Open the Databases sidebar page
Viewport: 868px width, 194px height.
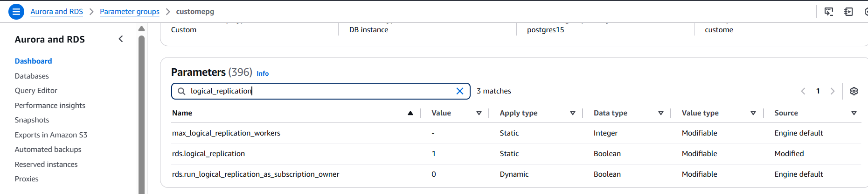click(x=32, y=76)
